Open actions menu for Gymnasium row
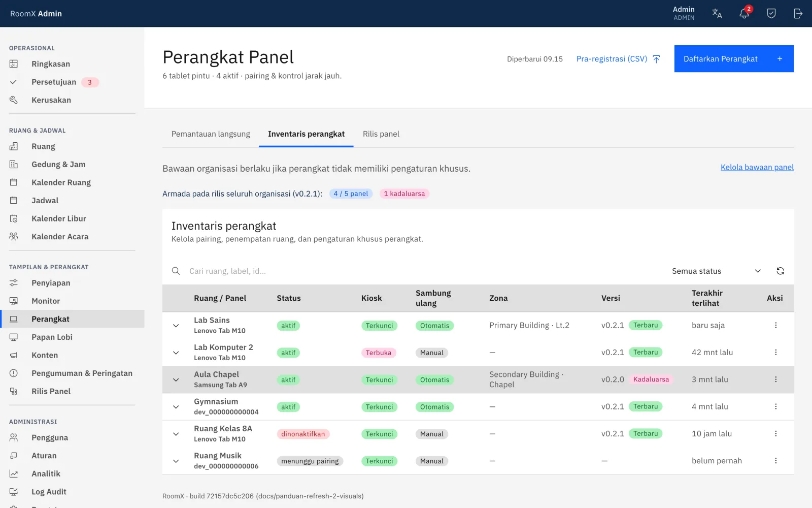This screenshot has width=812, height=508. coord(776,406)
